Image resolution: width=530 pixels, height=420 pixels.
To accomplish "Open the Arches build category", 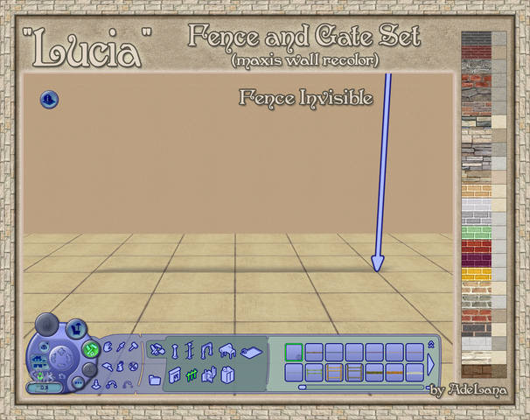I will pos(206,351).
